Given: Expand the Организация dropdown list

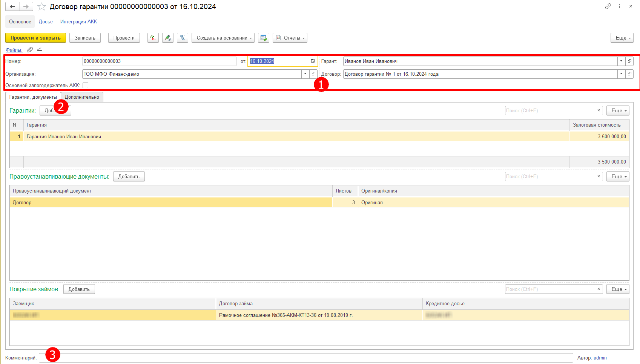Looking at the screenshot, I should (x=305, y=74).
